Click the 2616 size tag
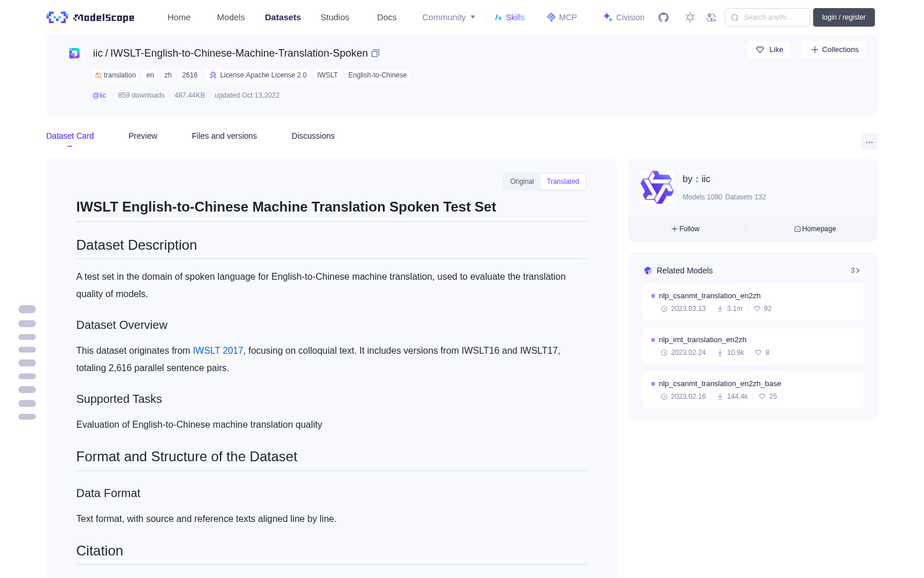The height and width of the screenshot is (578, 924). pos(189,75)
